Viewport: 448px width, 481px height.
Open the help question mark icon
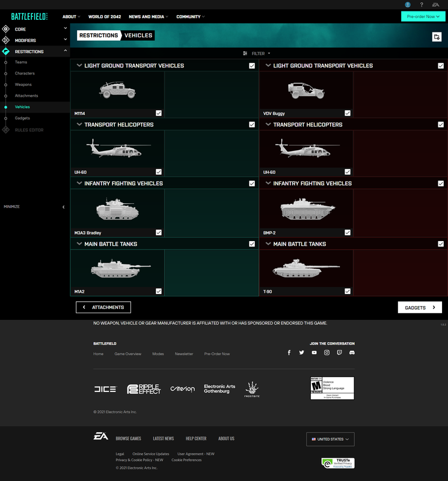pos(422,5)
